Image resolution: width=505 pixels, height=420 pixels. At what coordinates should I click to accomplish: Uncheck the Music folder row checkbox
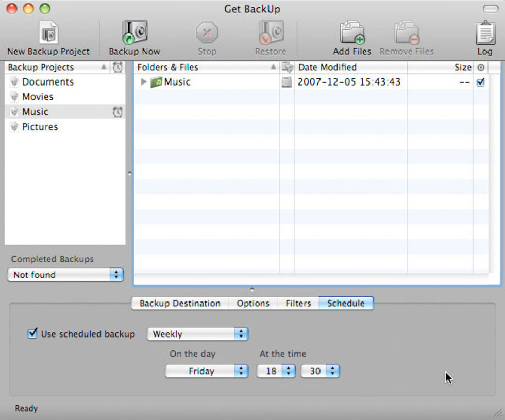[x=480, y=82]
